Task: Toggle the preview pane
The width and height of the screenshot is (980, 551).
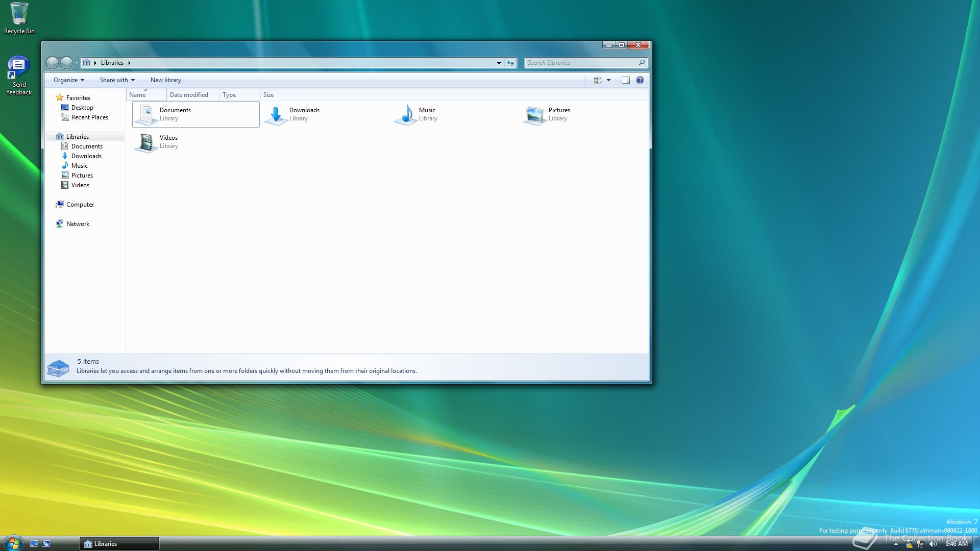Action: [625, 80]
